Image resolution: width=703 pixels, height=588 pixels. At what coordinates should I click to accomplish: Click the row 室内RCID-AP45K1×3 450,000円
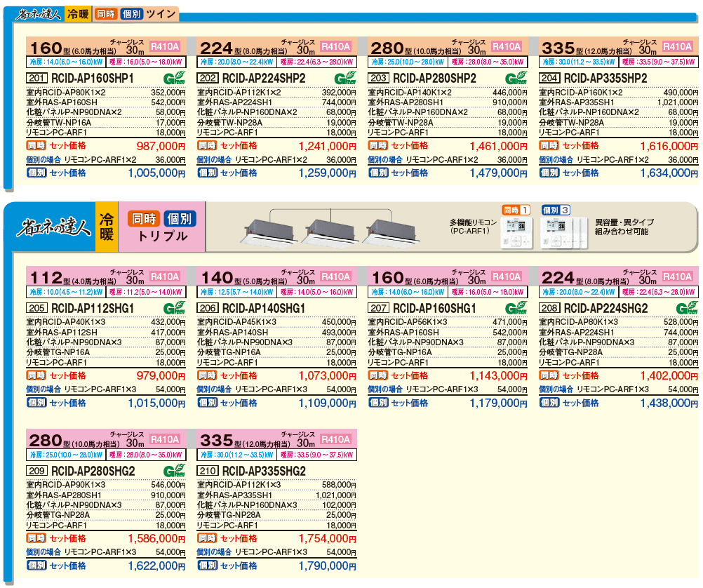tap(276, 322)
